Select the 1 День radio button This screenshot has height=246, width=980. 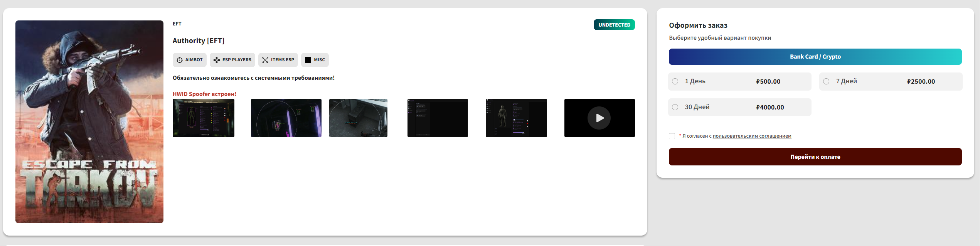tap(675, 81)
